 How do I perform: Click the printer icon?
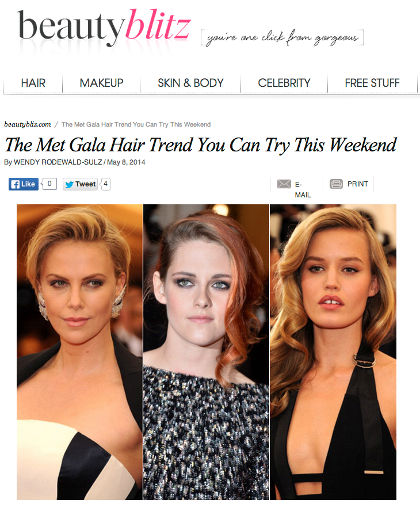point(336,184)
